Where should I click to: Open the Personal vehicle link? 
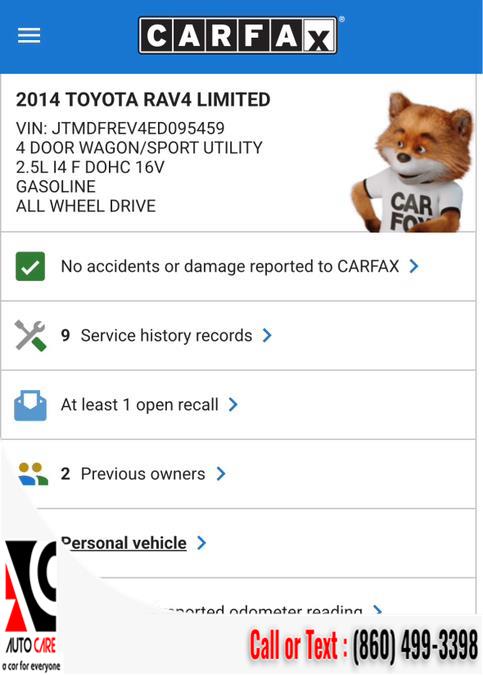pos(124,543)
